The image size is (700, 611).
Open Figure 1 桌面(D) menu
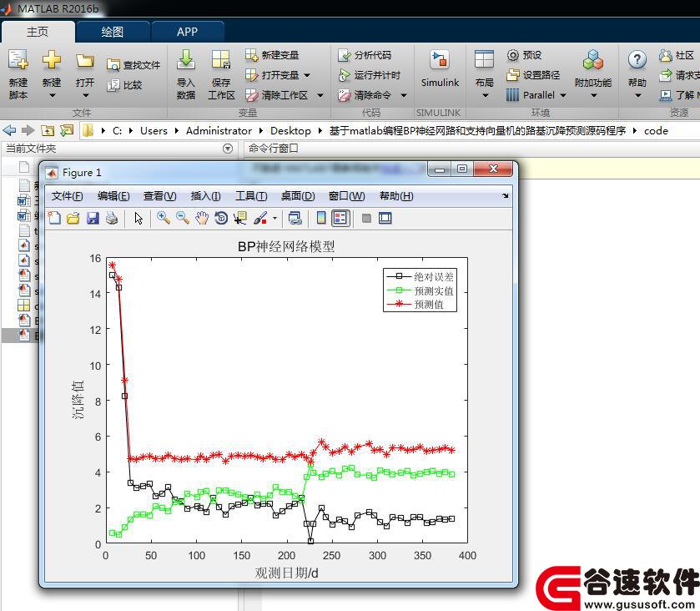click(x=298, y=196)
